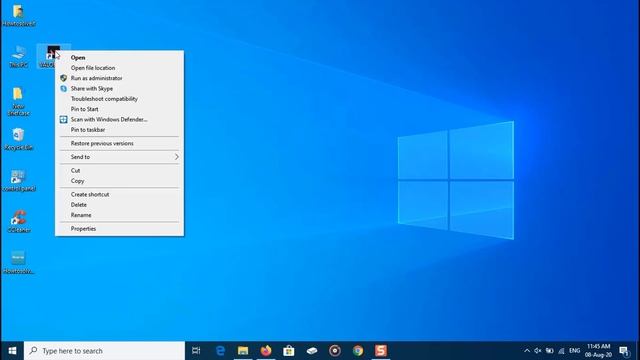Image resolution: width=640 pixels, height=360 pixels.
Task: Launch Firefox from the taskbar
Action: click(x=266, y=351)
